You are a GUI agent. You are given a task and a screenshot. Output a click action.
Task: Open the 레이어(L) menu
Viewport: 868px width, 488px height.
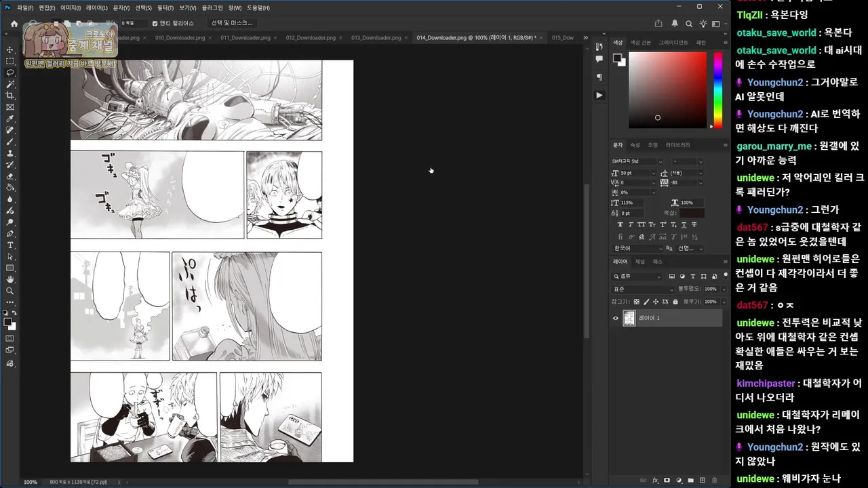[97, 7]
